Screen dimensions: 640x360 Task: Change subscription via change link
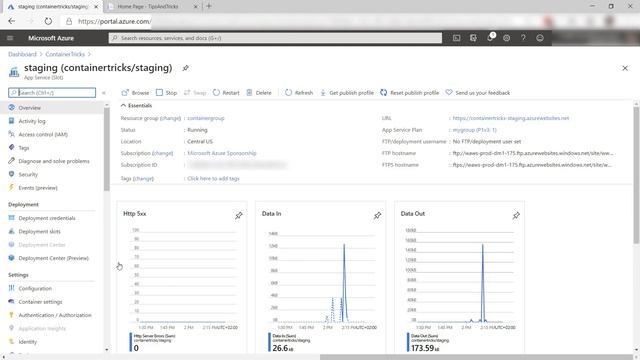click(x=162, y=153)
